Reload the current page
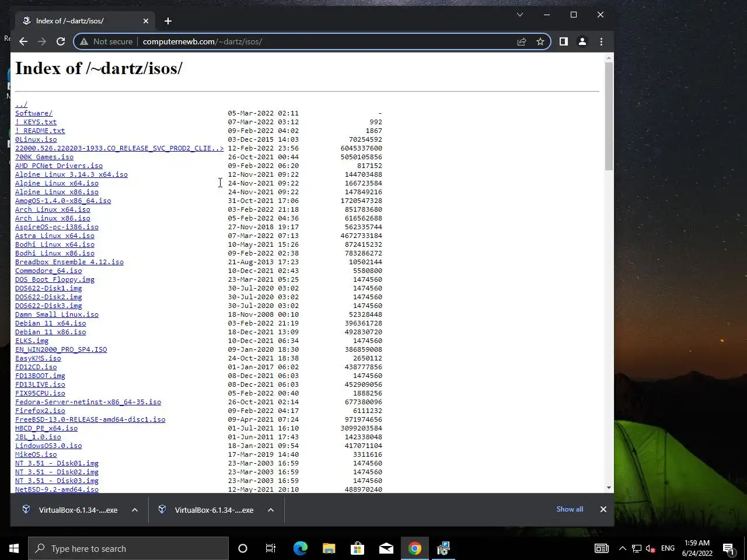The height and width of the screenshot is (560, 747). click(61, 41)
